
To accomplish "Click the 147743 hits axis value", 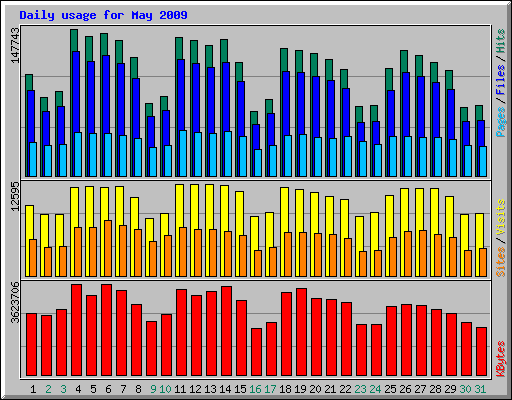I will click(15, 45).
